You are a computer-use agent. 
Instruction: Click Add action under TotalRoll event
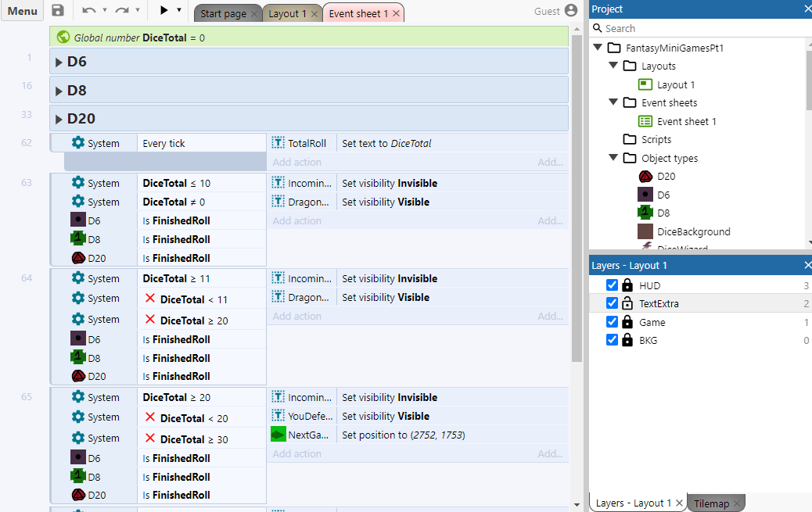(x=296, y=163)
